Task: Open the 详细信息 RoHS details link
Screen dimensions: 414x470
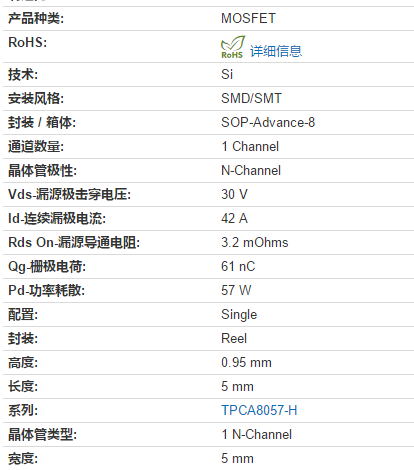Action: [276, 51]
